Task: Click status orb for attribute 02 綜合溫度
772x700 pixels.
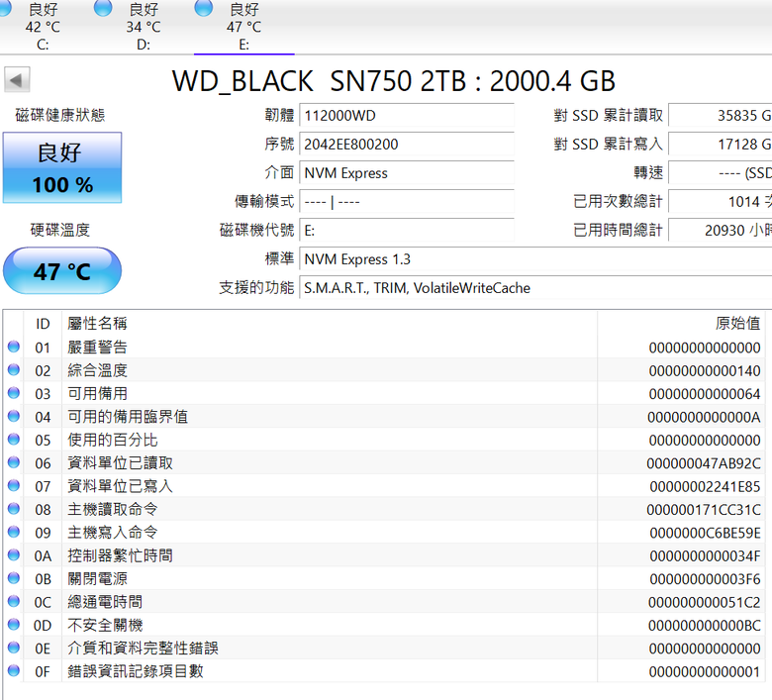Action: coord(14,370)
